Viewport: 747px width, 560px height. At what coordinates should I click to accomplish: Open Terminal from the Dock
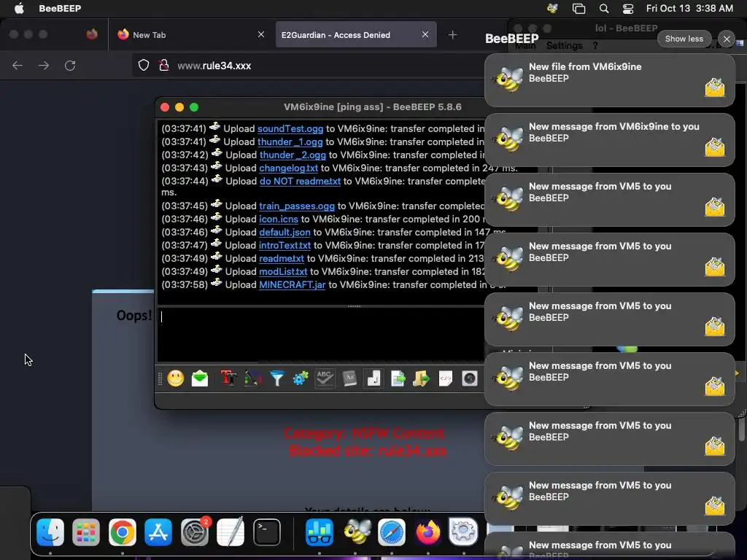pyautogui.click(x=267, y=532)
